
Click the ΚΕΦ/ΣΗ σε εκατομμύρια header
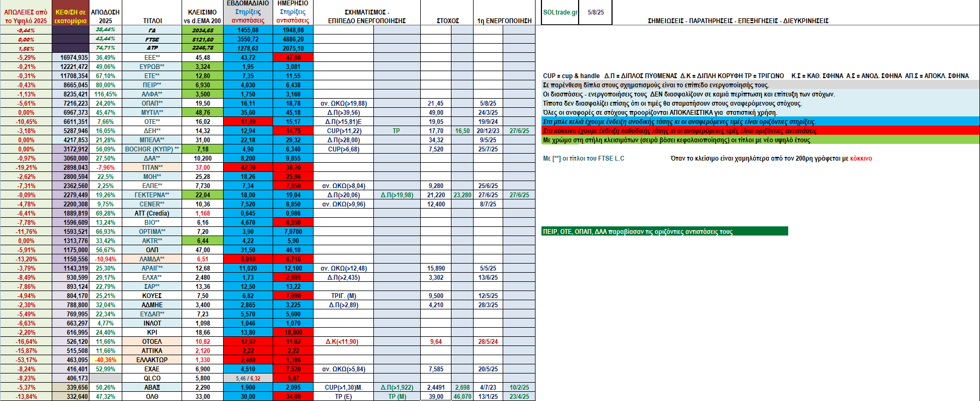pos(71,12)
